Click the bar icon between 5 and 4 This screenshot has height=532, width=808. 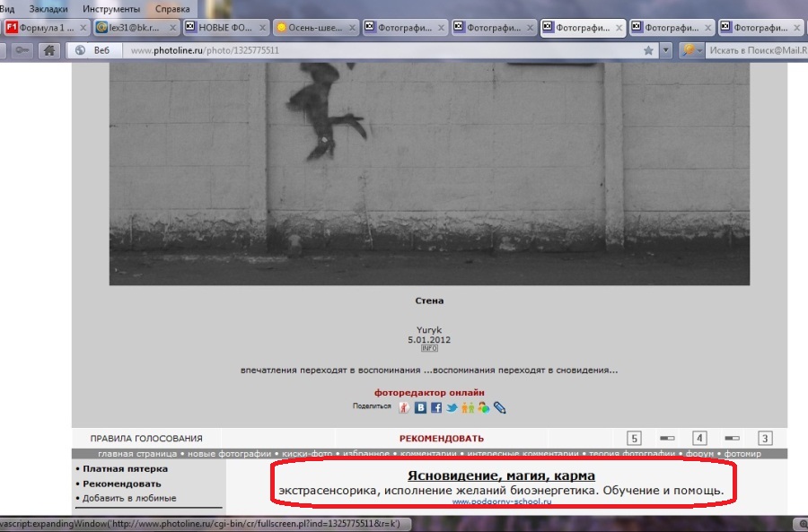click(667, 439)
